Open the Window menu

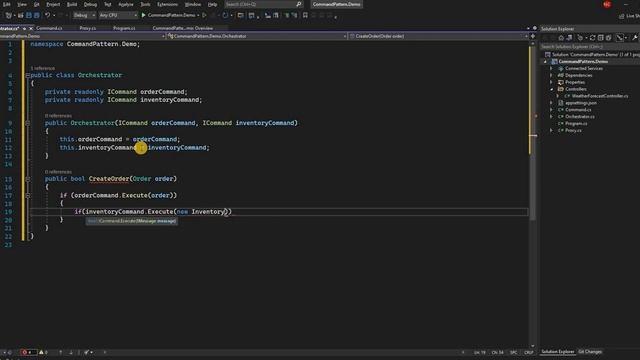coord(193,4)
